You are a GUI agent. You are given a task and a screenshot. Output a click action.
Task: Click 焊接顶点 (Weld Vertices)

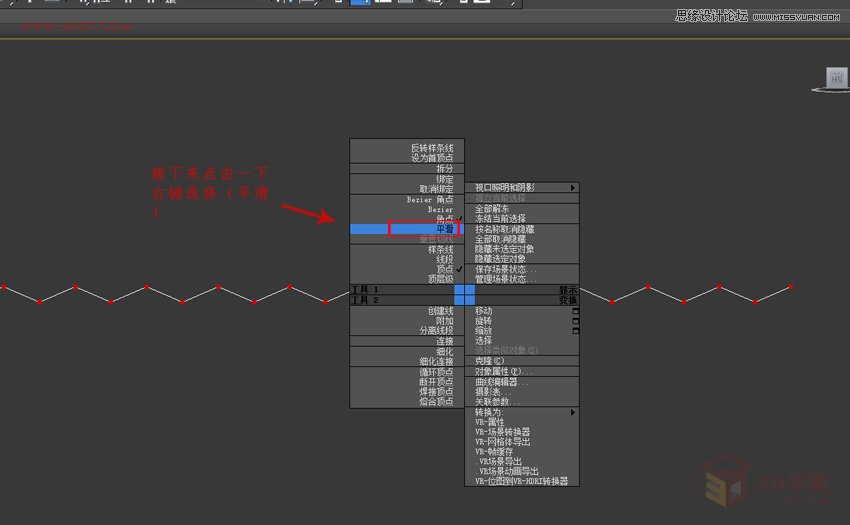click(x=436, y=392)
